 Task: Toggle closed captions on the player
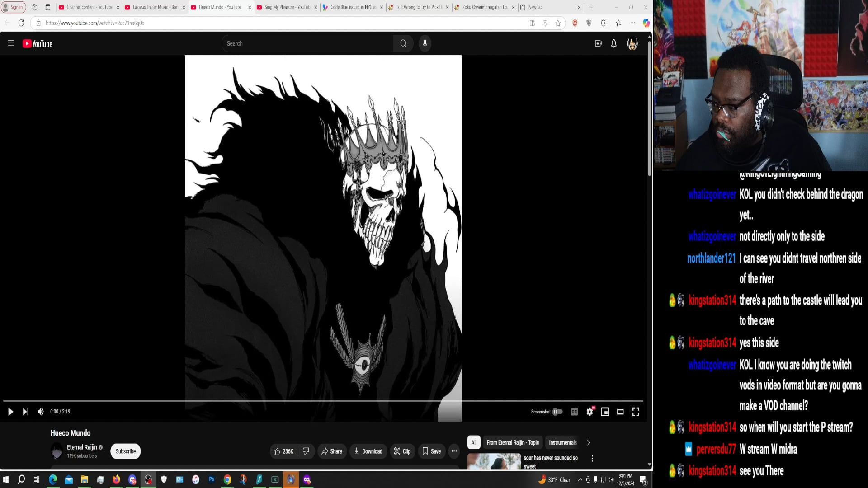click(x=574, y=412)
